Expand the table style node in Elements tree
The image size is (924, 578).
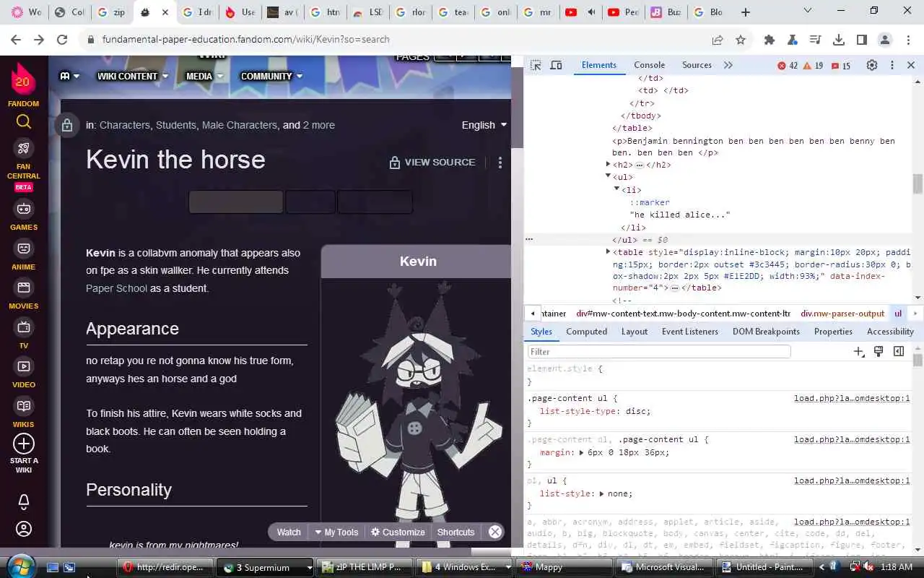pos(608,252)
